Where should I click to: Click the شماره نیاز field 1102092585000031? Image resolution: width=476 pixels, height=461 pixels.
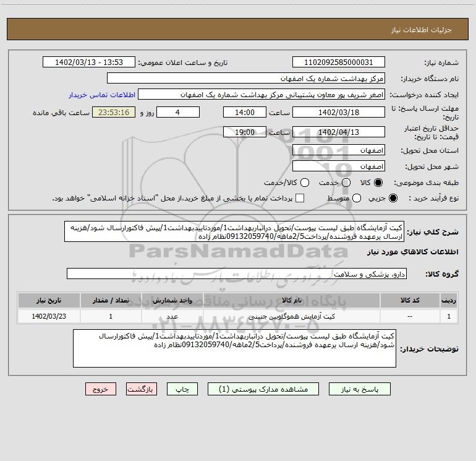(x=339, y=62)
